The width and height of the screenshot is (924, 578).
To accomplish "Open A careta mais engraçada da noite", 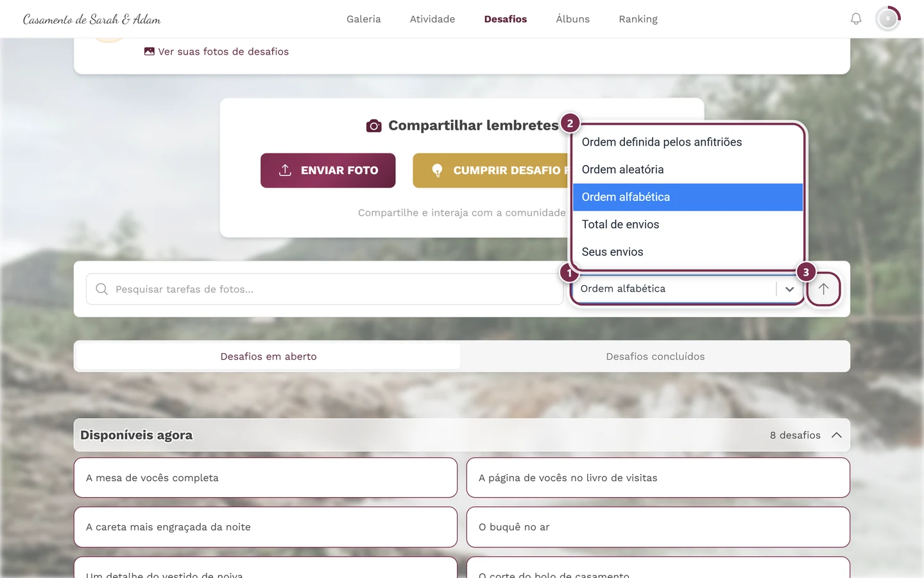I will [266, 527].
